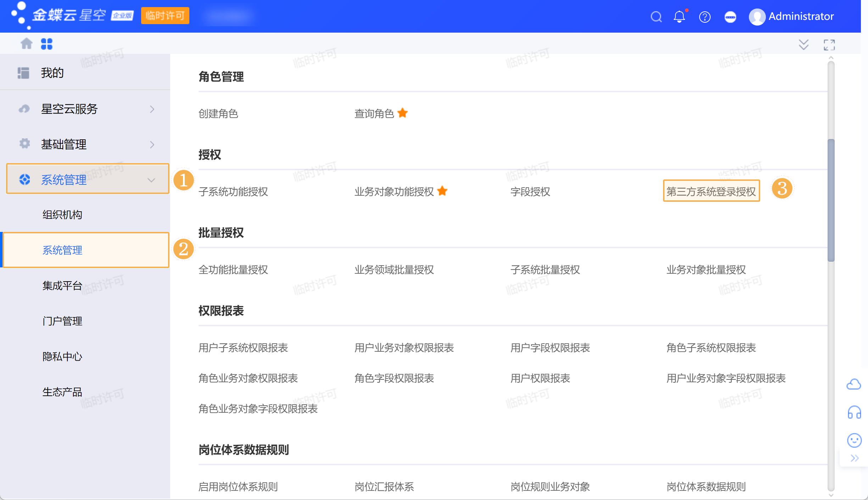Click the help question mark icon
Screen dimensions: 868x500
705,17
